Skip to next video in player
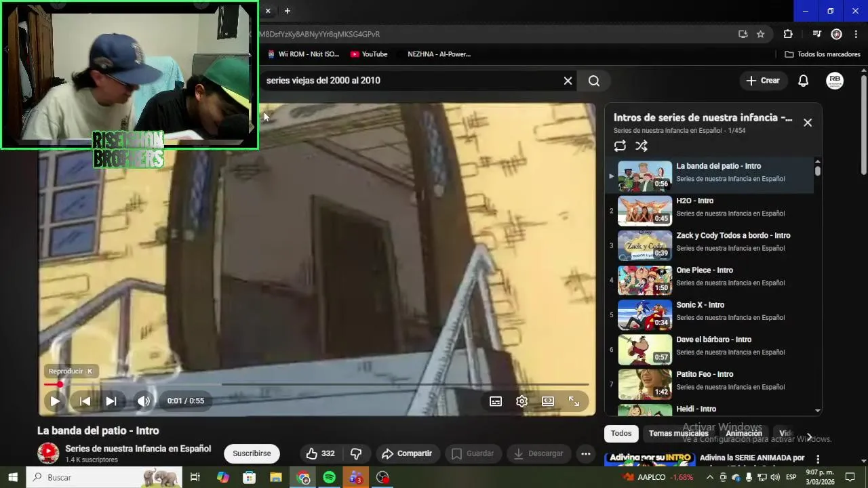868x488 pixels. coord(111,401)
